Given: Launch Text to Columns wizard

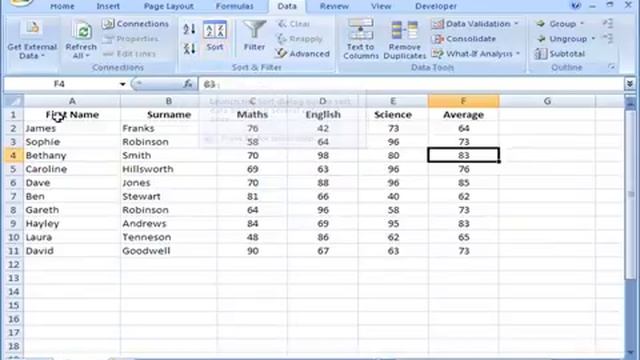Looking at the screenshot, I should tap(361, 40).
